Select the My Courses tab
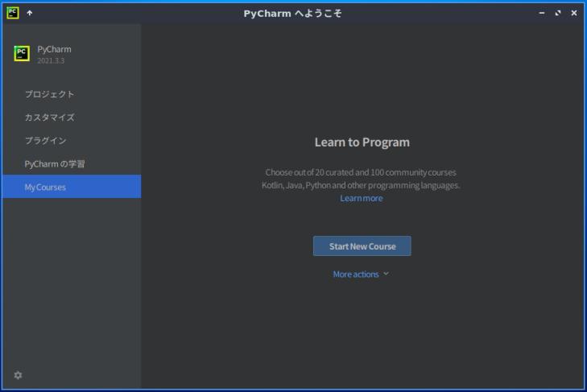Viewport: 587px width, 392px height. [72, 187]
